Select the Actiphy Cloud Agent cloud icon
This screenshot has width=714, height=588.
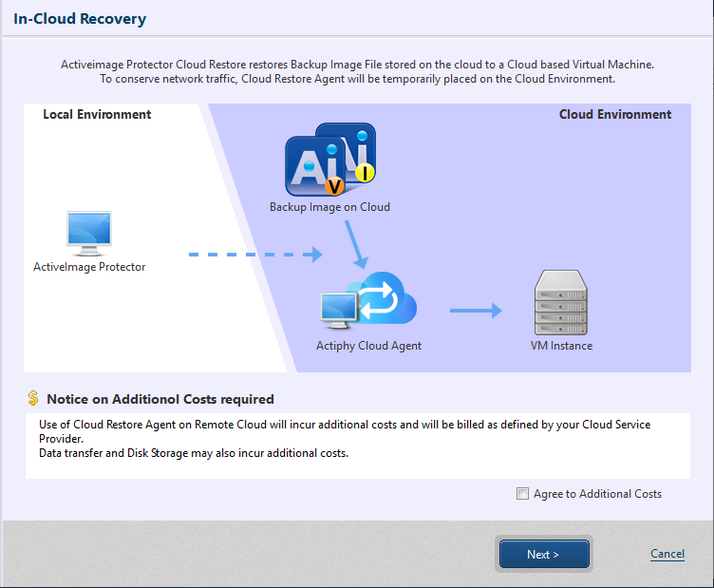point(368,304)
